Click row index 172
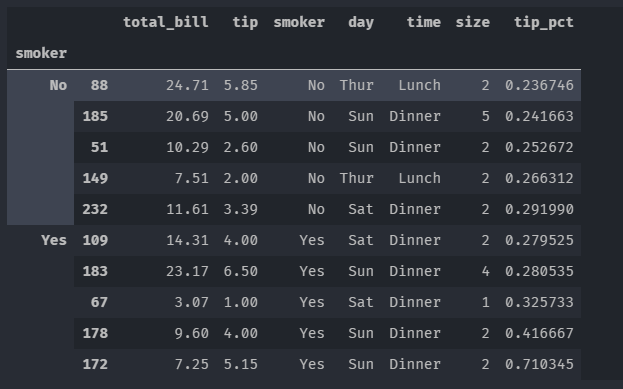The height and width of the screenshot is (389, 623). click(95, 364)
